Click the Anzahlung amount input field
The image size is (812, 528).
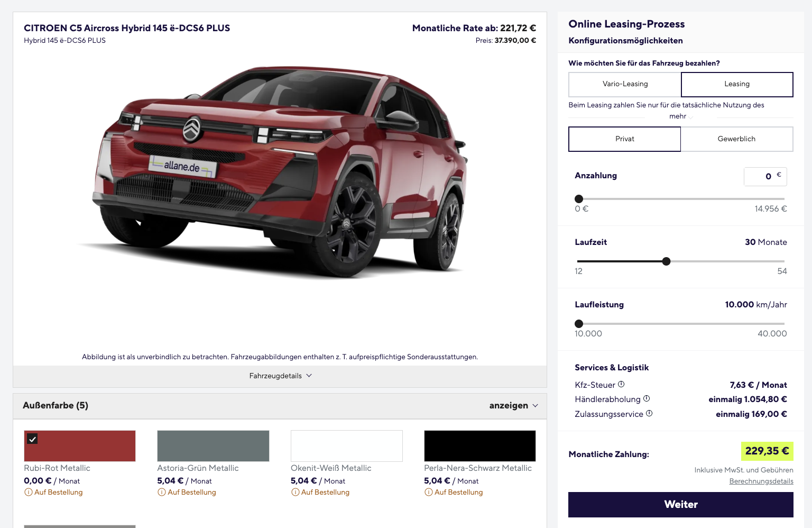click(x=765, y=176)
